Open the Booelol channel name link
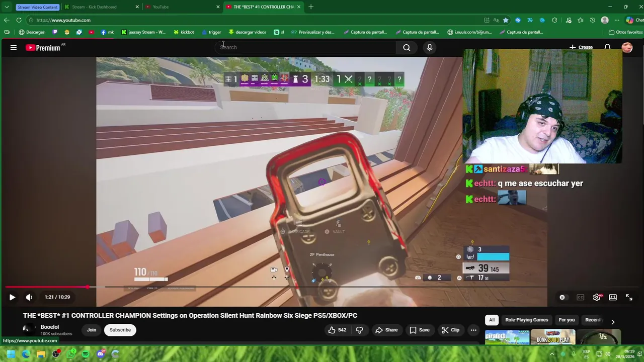 tap(50, 327)
